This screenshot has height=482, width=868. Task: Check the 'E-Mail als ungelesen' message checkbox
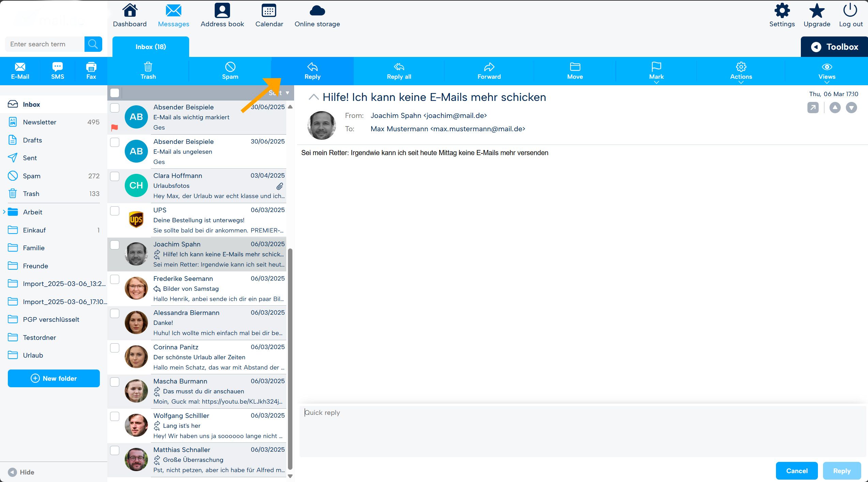pos(115,142)
